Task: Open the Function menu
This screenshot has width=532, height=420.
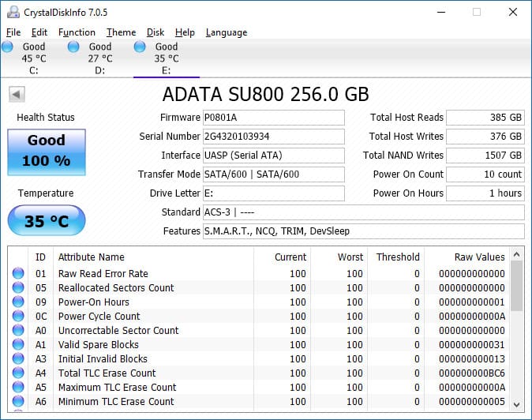Action: coord(77,32)
